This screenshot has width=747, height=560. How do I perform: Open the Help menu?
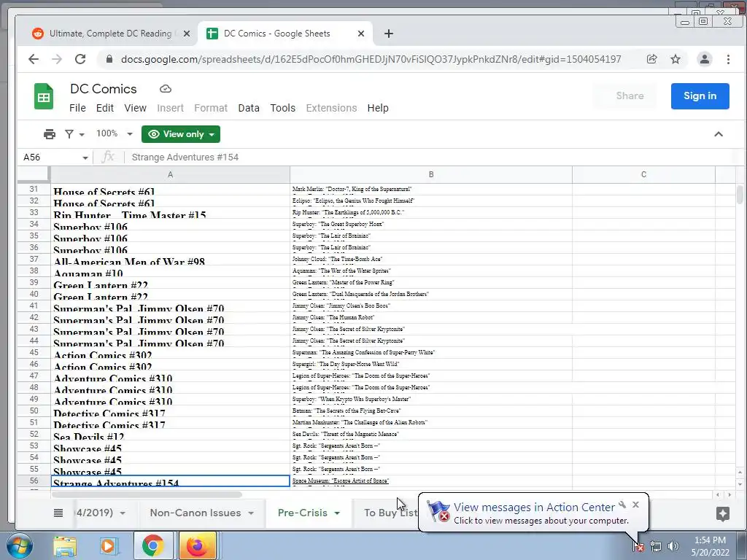coord(378,108)
